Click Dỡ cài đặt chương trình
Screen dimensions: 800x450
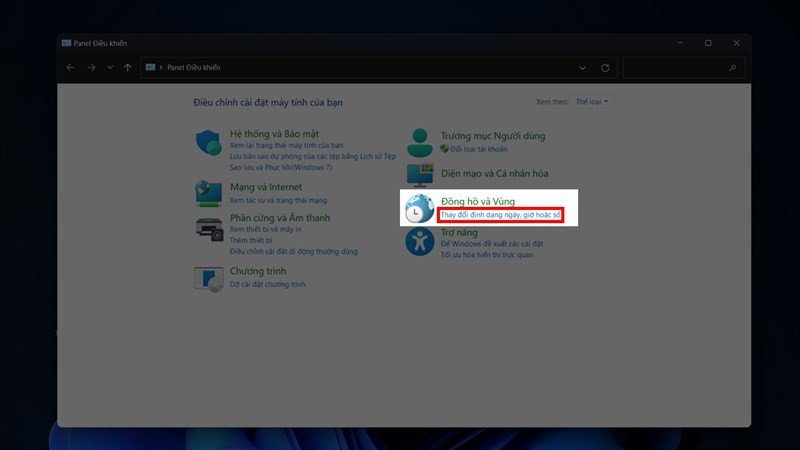coord(267,284)
